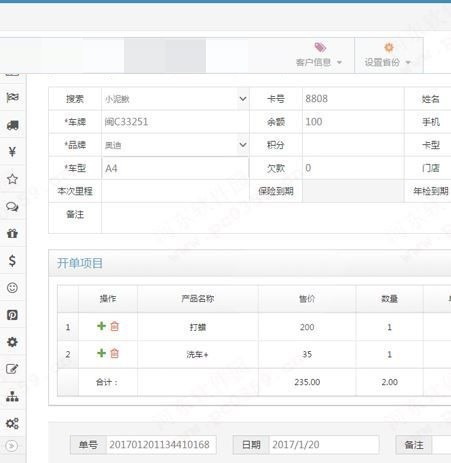Expand sidebar with the circular arrow icon
451x463 pixels.
[12, 446]
